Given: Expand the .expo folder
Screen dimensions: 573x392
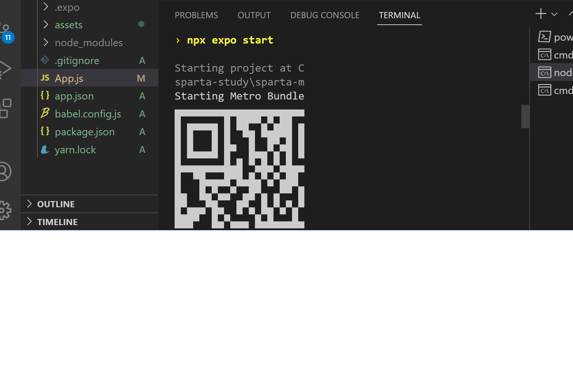Looking at the screenshot, I should point(46,7).
